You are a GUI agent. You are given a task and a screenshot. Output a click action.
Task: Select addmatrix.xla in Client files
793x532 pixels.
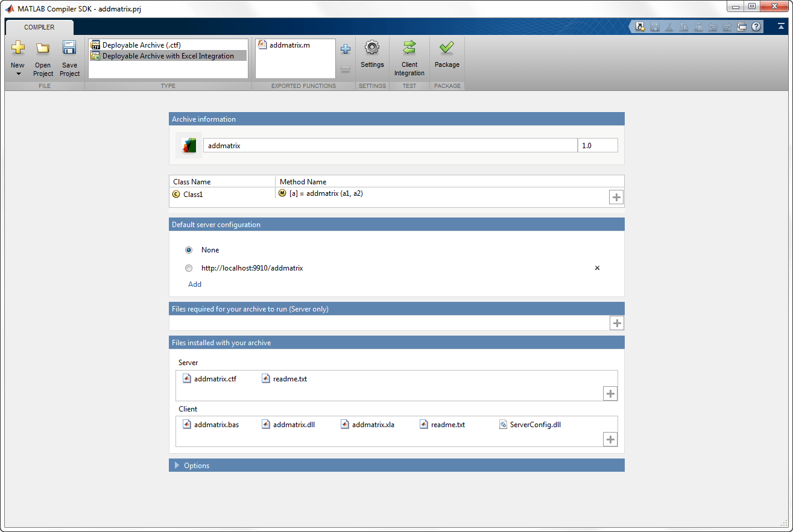pyautogui.click(x=367, y=425)
